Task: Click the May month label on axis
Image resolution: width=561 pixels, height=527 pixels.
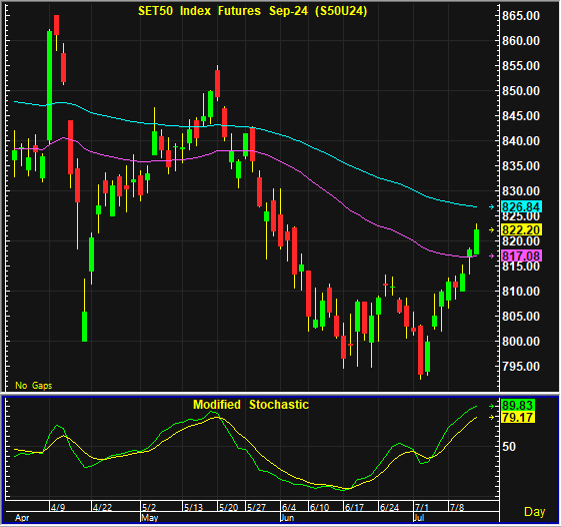Action: click(150, 518)
